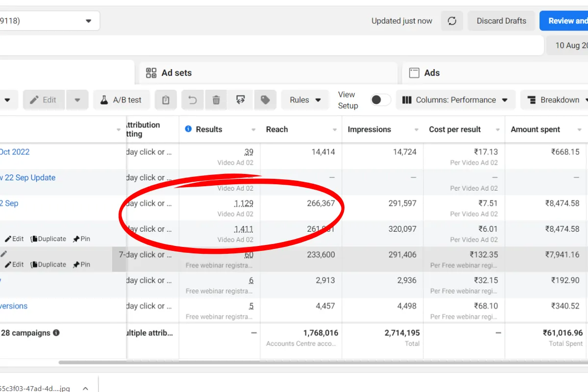Expand the Rules dropdown menu

point(305,100)
